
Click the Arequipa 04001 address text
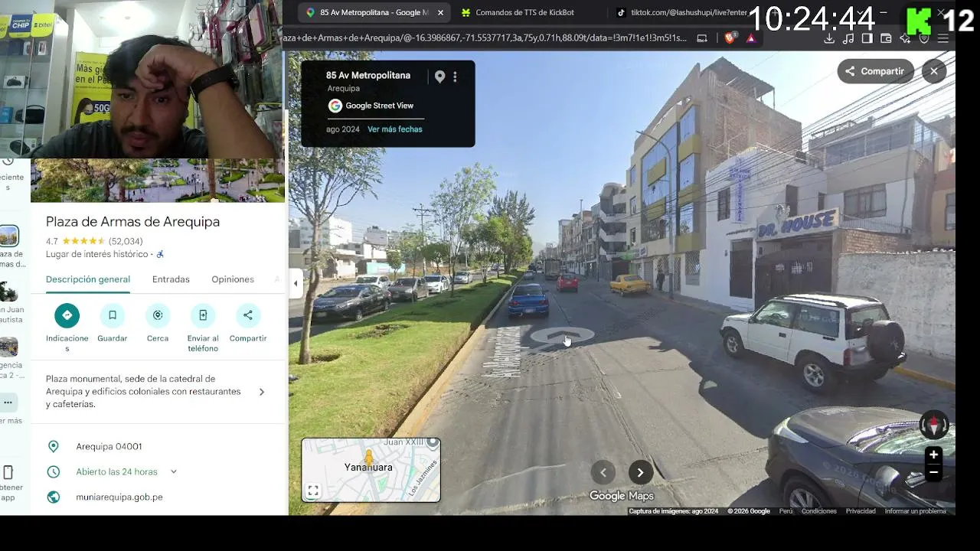pos(109,446)
